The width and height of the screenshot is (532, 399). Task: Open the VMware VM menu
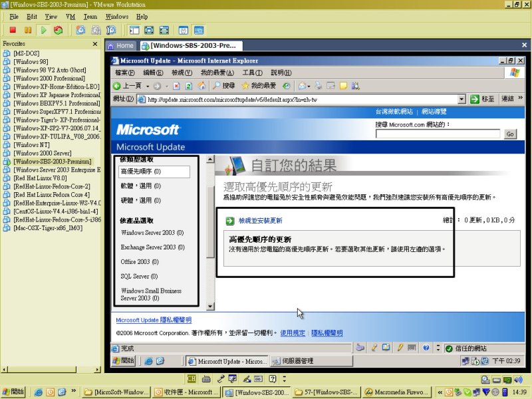70,17
